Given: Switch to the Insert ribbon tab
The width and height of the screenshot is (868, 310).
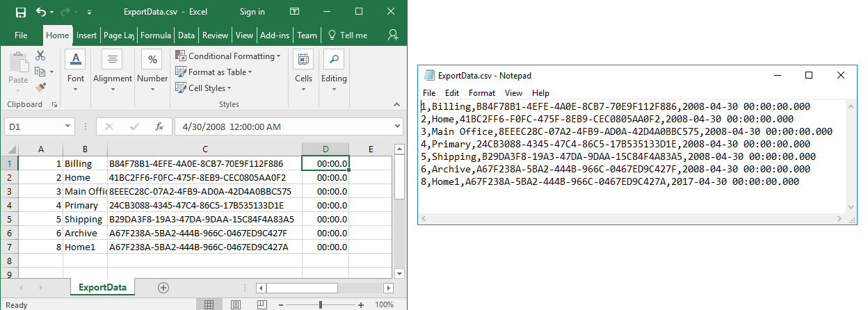Looking at the screenshot, I should click(x=87, y=35).
